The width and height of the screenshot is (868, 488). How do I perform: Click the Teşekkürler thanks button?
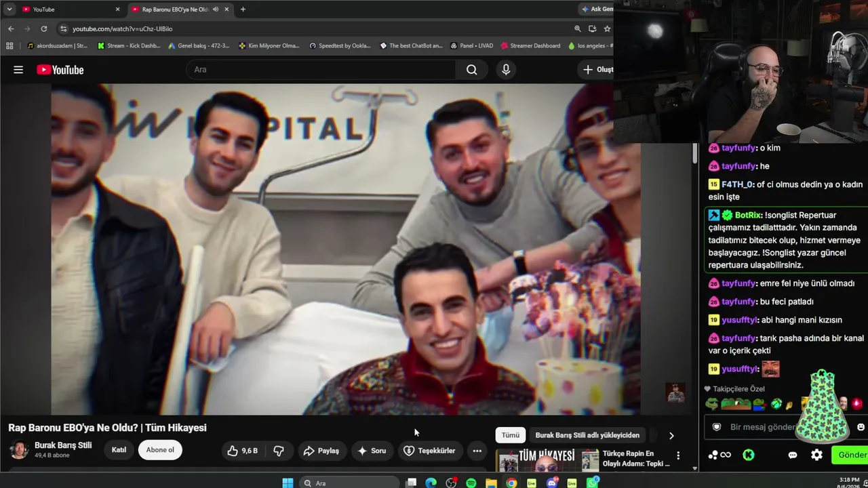pyautogui.click(x=430, y=451)
